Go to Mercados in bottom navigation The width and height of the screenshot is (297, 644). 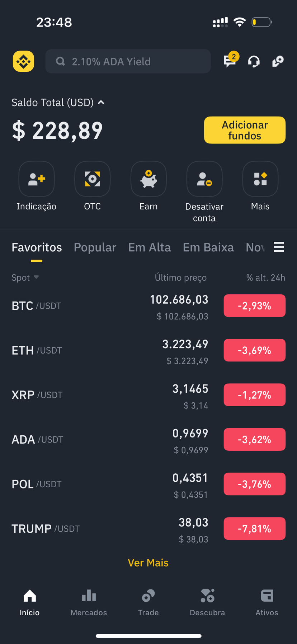(89, 602)
